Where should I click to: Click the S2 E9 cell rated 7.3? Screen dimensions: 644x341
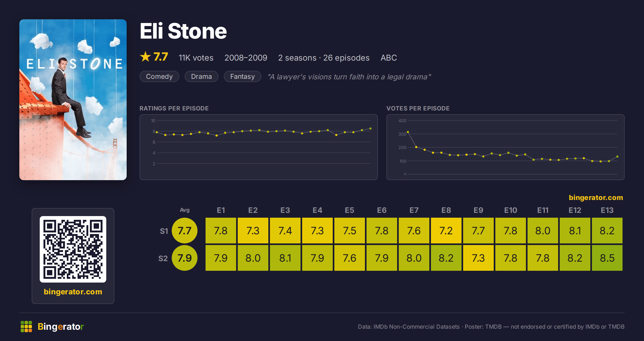pyautogui.click(x=478, y=258)
